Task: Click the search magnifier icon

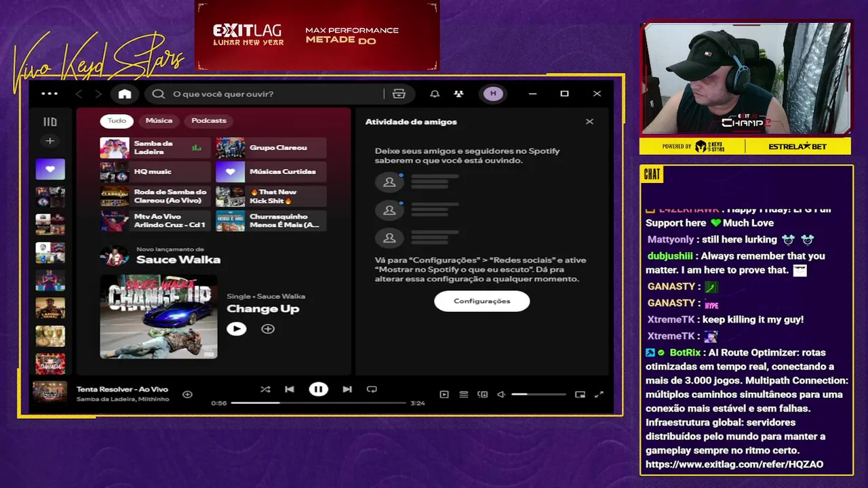Action: click(159, 94)
